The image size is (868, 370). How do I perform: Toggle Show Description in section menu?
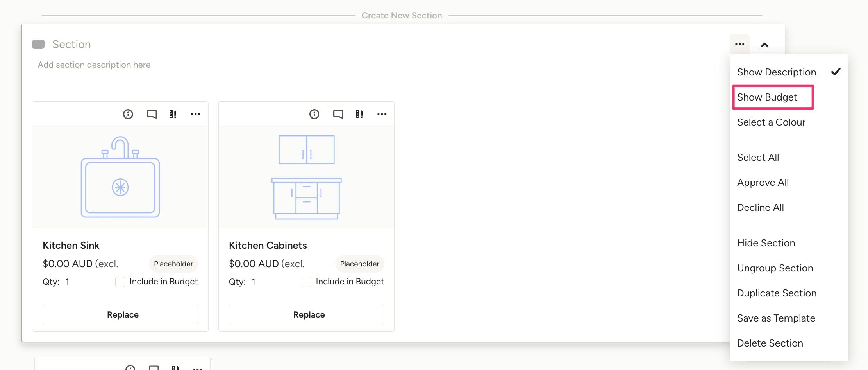(777, 72)
